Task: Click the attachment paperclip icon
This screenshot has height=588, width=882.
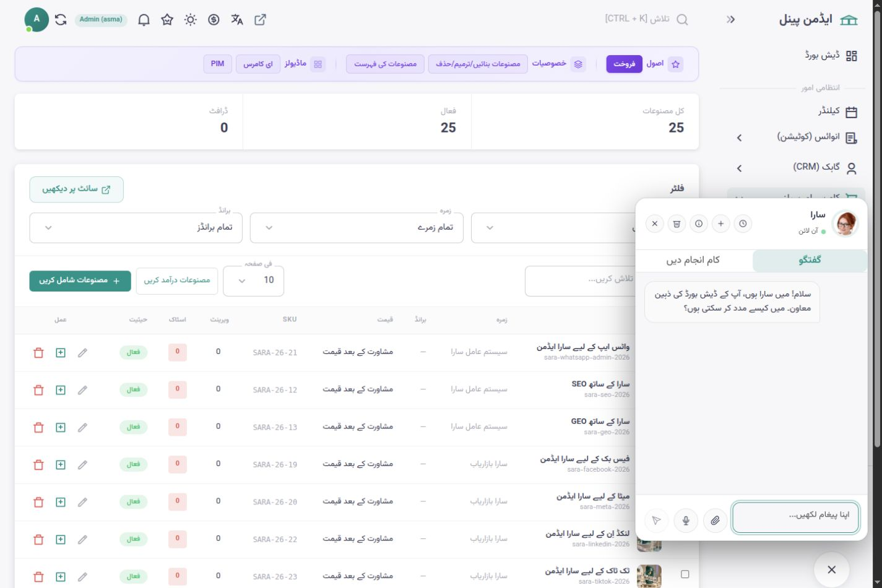Action: [715, 521]
